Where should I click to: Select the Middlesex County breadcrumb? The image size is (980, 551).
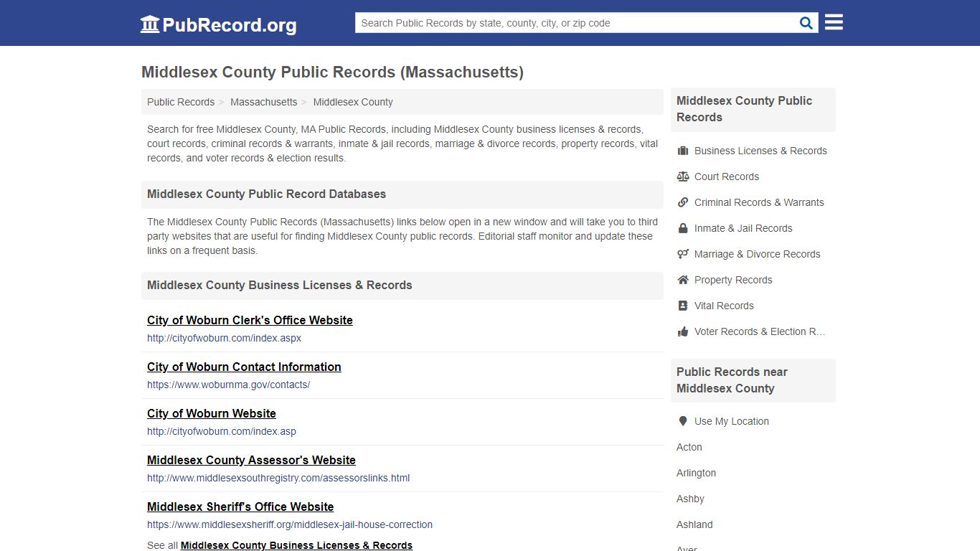(x=353, y=102)
